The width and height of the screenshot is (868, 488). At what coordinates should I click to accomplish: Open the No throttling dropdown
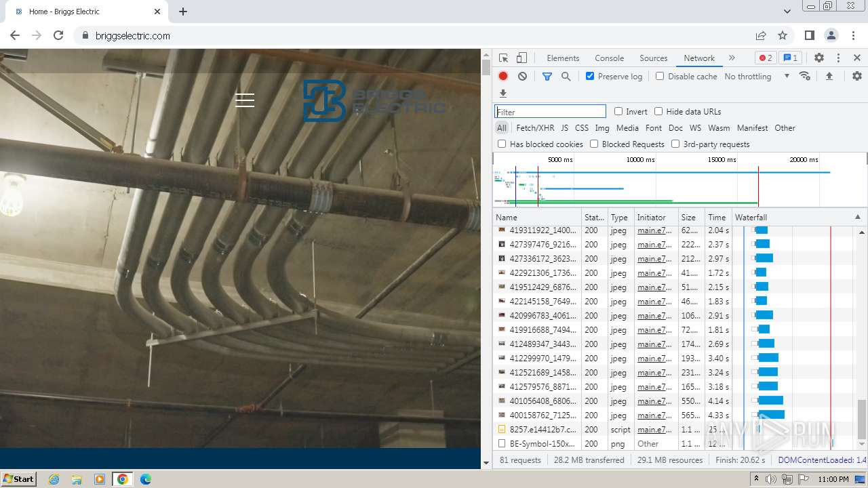click(757, 77)
